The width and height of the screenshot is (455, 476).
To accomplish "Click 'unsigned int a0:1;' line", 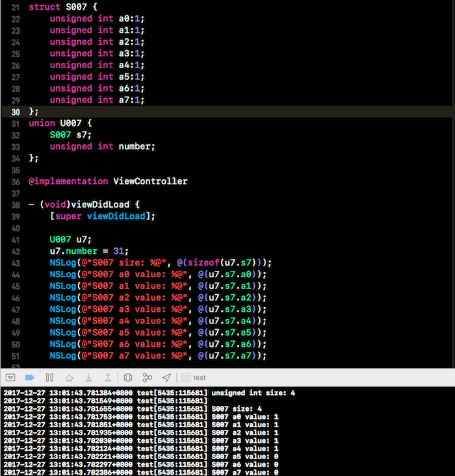I will click(x=97, y=19).
